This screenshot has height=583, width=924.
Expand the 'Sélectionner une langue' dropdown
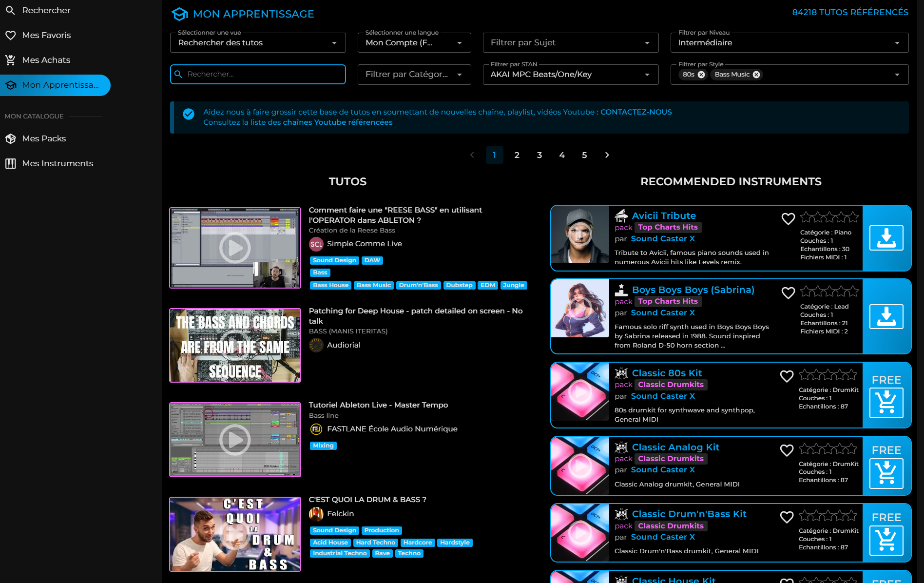click(x=414, y=43)
